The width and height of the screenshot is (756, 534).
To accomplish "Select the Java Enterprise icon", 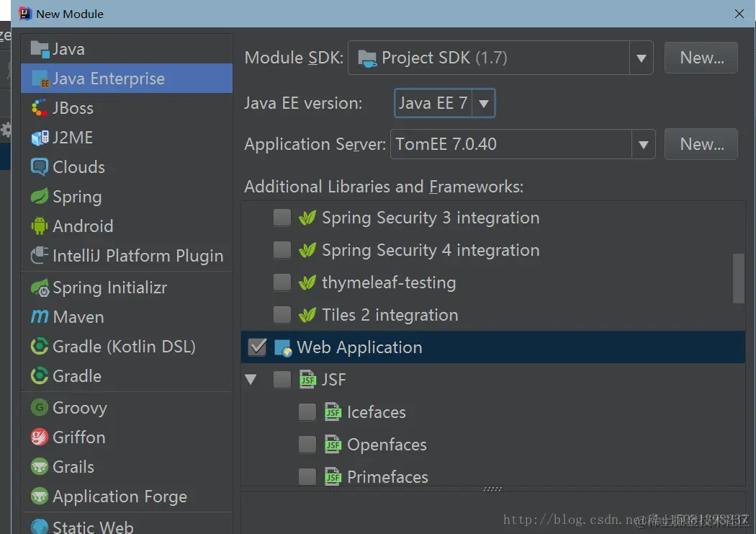I will pyautogui.click(x=40, y=79).
